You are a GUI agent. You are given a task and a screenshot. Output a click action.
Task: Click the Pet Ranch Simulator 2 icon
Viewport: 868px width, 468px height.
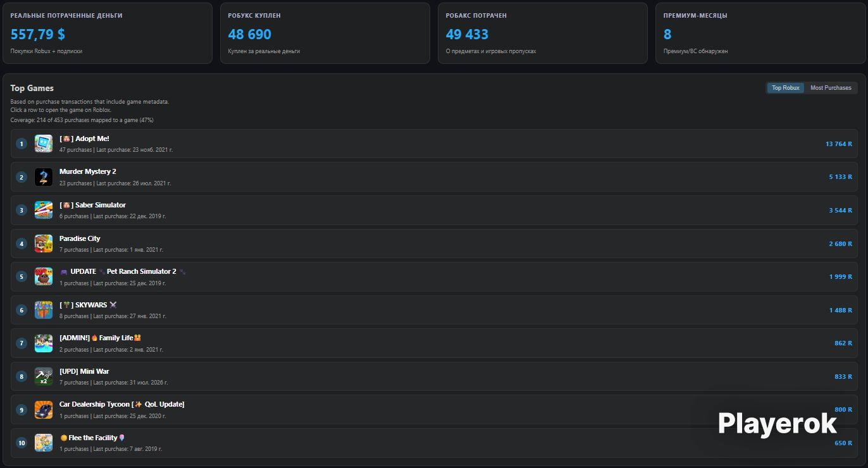44,276
